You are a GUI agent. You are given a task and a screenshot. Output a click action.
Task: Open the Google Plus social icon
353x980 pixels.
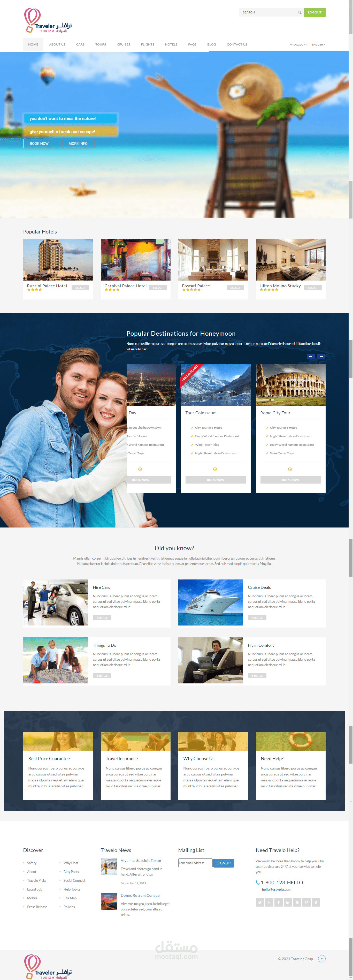click(269, 902)
